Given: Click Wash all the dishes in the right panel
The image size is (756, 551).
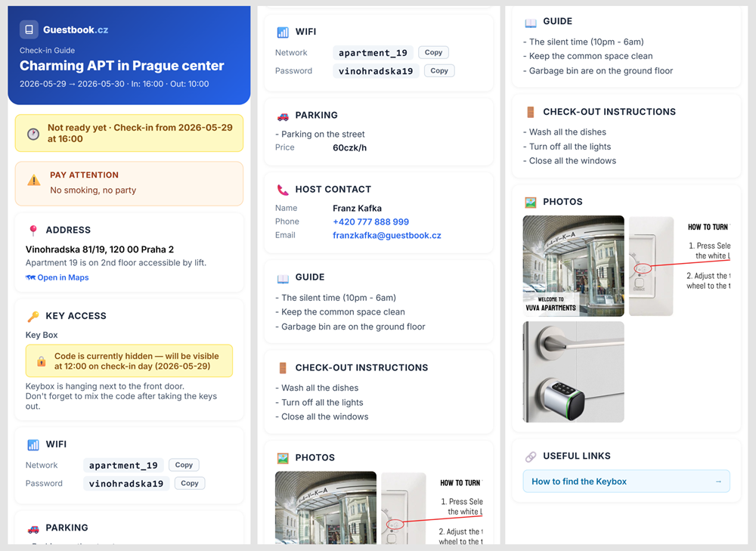Looking at the screenshot, I should point(565,132).
